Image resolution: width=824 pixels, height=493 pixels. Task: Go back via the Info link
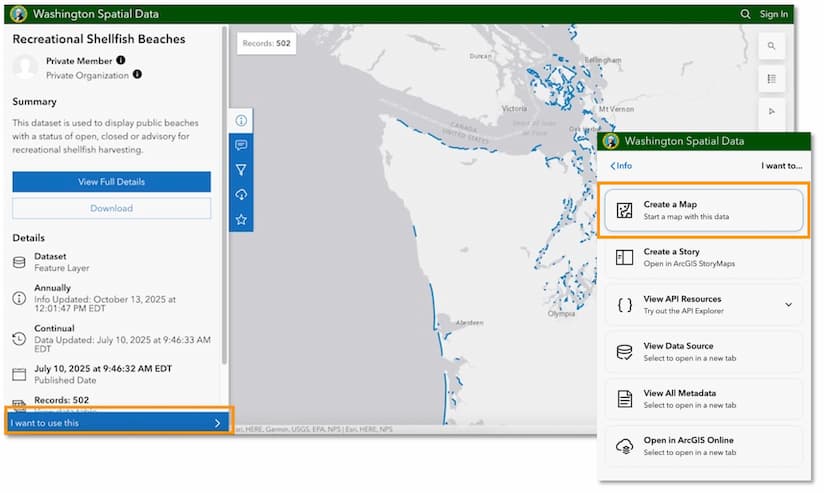[621, 166]
